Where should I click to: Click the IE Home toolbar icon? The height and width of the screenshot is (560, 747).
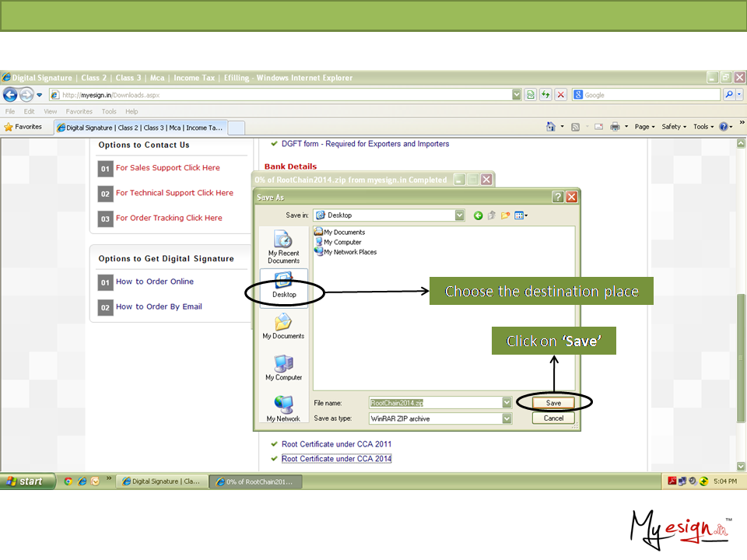tap(551, 127)
